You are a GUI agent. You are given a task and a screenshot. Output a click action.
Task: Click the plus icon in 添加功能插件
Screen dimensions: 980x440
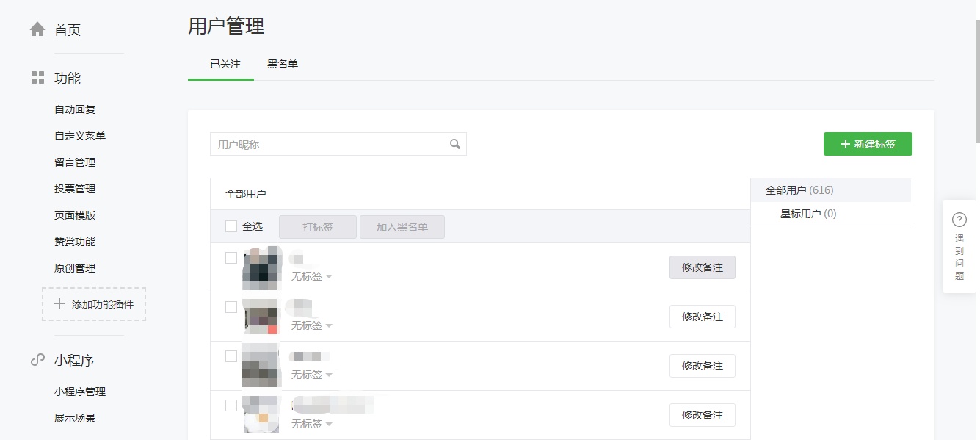pyautogui.click(x=60, y=304)
